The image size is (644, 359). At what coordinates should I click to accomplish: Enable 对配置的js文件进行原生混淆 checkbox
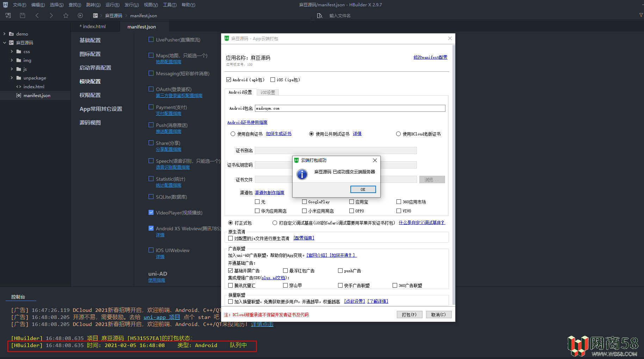pos(230,238)
